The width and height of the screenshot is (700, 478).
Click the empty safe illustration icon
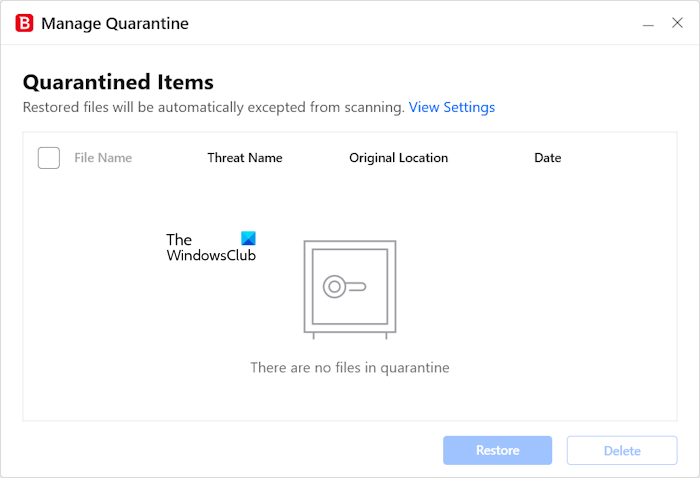pos(349,287)
